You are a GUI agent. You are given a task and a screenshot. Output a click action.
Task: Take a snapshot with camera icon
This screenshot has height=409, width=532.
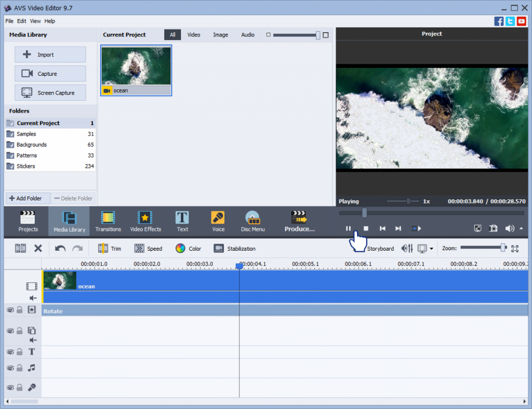coord(493,228)
